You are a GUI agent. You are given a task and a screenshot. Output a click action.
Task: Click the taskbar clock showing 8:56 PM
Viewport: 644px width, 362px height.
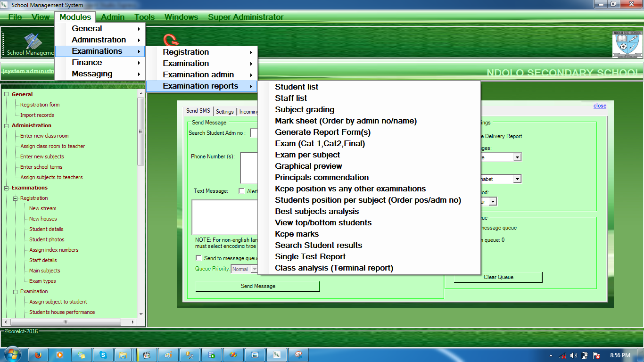[620, 355]
